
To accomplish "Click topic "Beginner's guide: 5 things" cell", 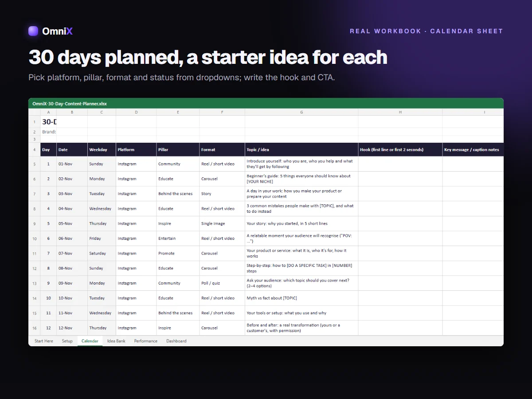I will pos(301,179).
